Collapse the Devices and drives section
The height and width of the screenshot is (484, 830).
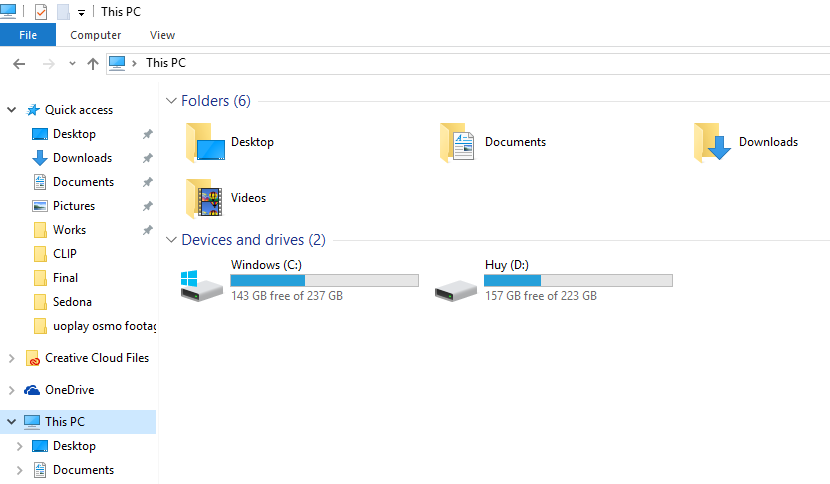(171, 240)
